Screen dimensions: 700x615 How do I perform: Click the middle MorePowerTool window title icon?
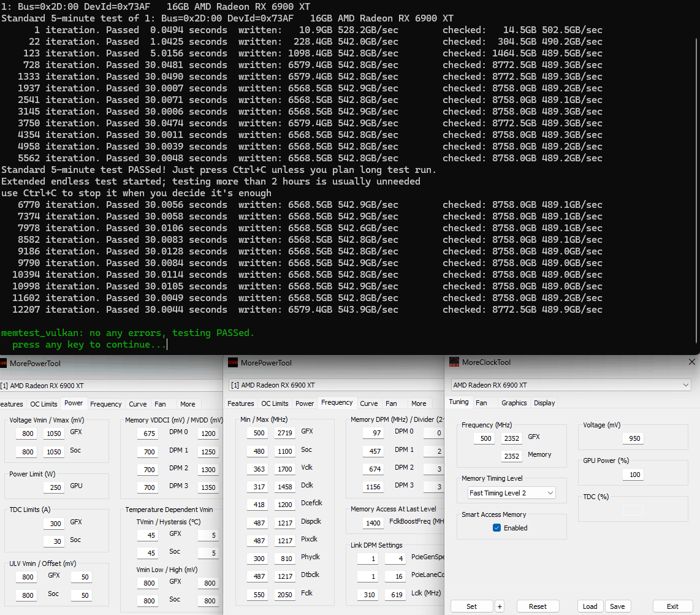[x=232, y=362]
